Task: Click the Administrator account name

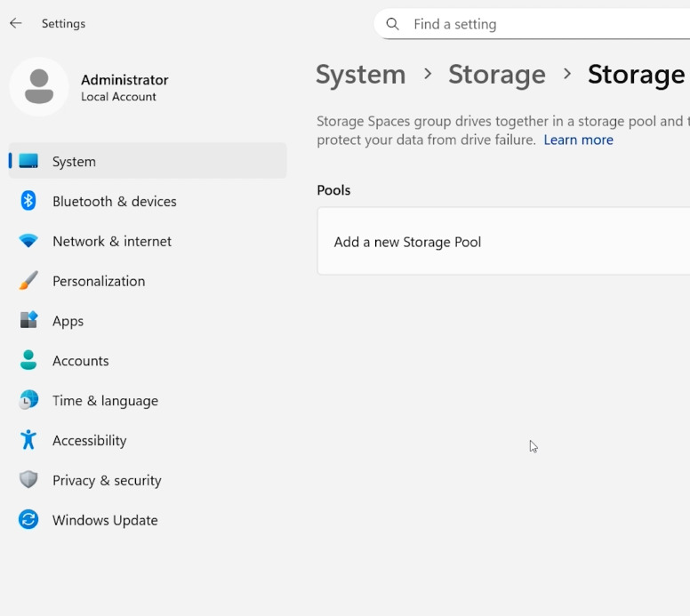Action: click(124, 80)
